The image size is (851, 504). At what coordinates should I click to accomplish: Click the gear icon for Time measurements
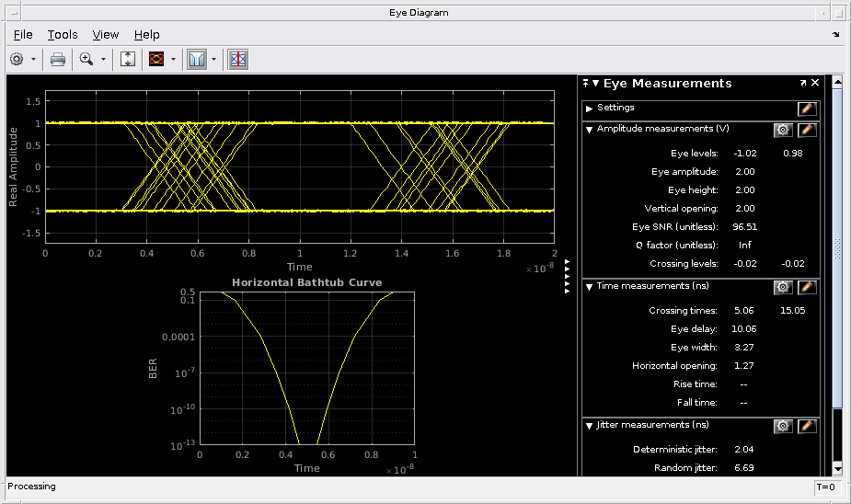coord(783,287)
